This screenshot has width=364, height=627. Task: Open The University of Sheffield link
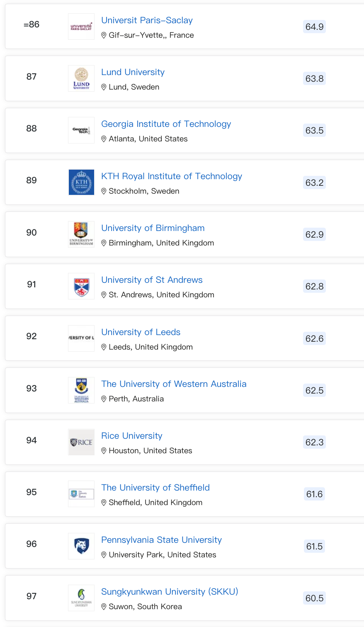[155, 488]
